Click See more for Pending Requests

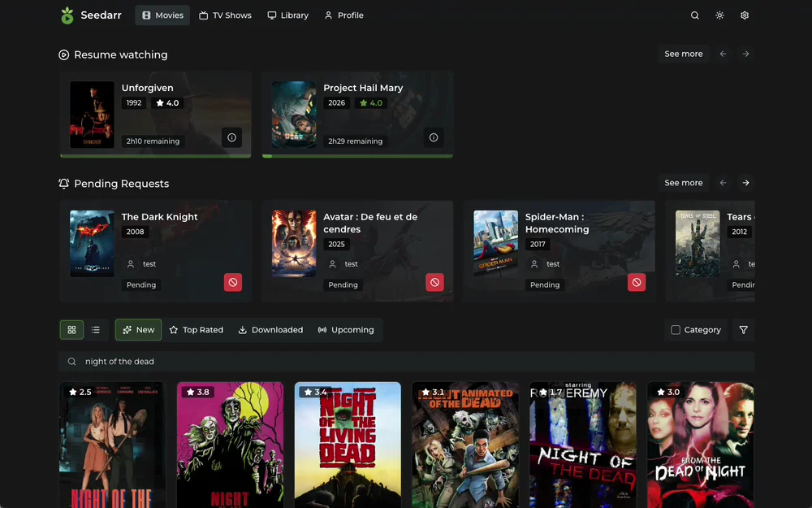point(684,183)
